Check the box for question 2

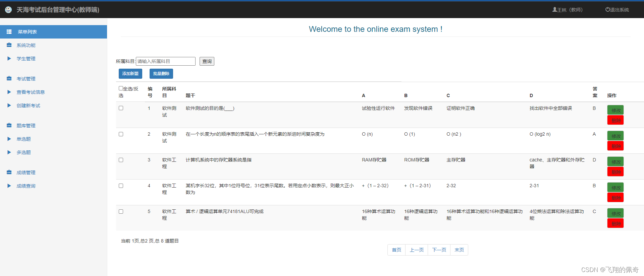pyautogui.click(x=121, y=134)
